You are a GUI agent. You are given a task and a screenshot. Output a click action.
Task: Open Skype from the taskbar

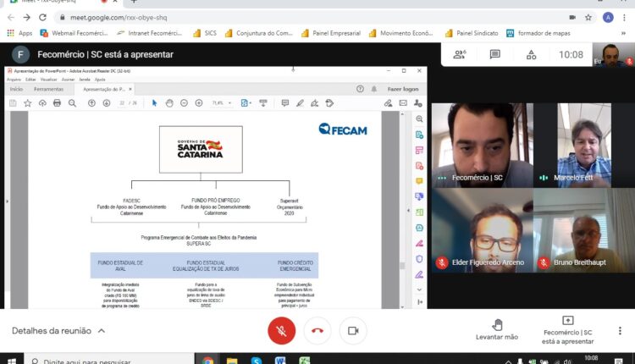(256, 361)
